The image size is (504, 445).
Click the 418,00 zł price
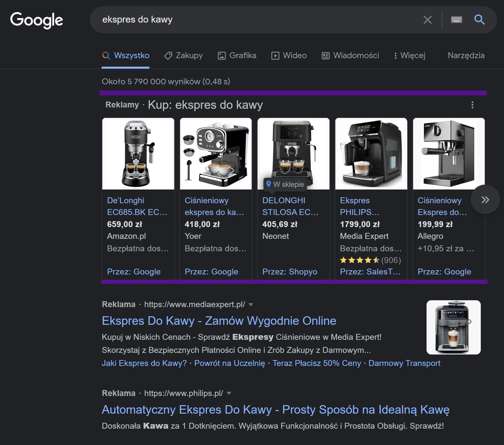click(x=202, y=224)
